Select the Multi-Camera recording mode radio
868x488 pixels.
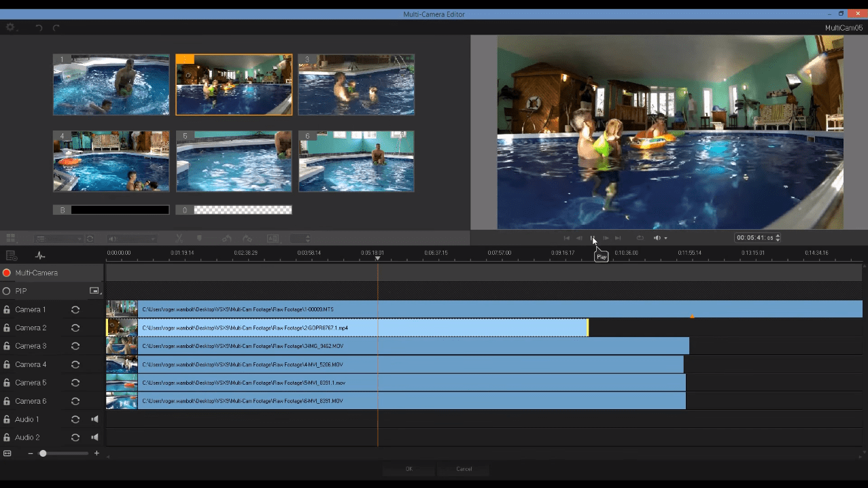pyautogui.click(x=5, y=273)
